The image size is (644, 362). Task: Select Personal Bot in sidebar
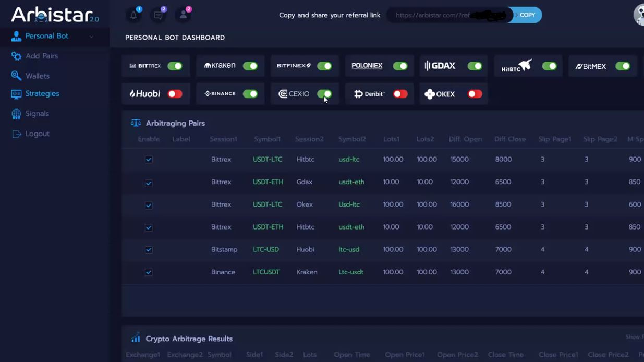[x=47, y=36]
